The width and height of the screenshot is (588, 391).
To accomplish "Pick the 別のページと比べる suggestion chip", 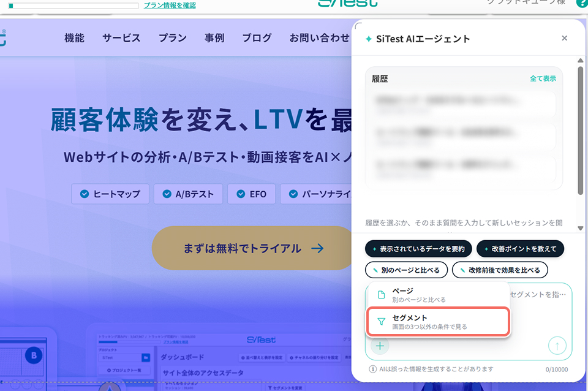I will tap(407, 270).
